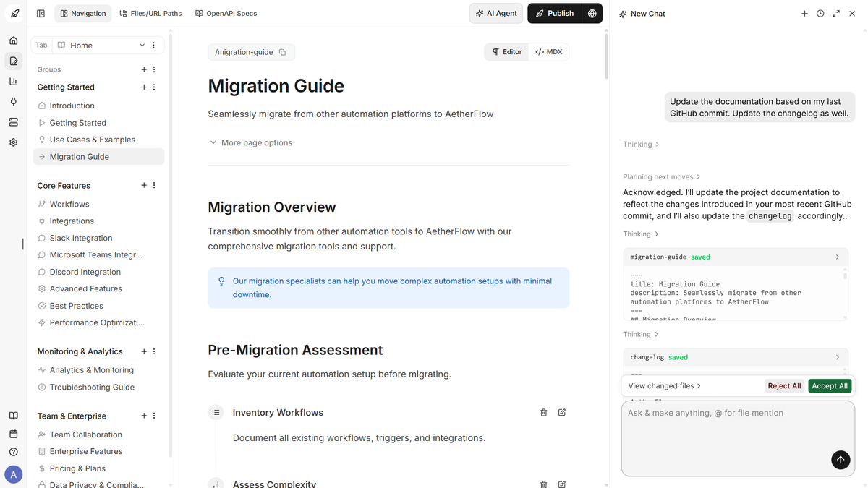Viewport: 868px width, 488px height.
Task: Switch to the Files/URL Paths tab
Action: (150, 13)
